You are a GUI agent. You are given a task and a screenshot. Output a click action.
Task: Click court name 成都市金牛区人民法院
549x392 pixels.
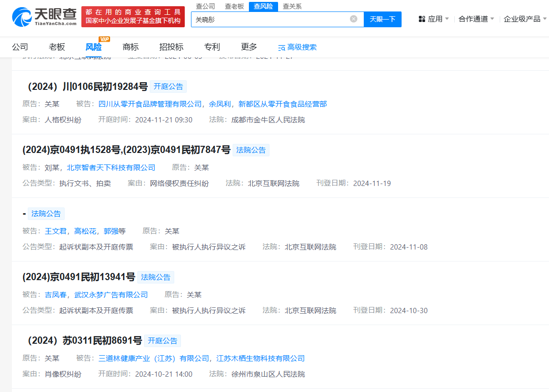(x=268, y=120)
